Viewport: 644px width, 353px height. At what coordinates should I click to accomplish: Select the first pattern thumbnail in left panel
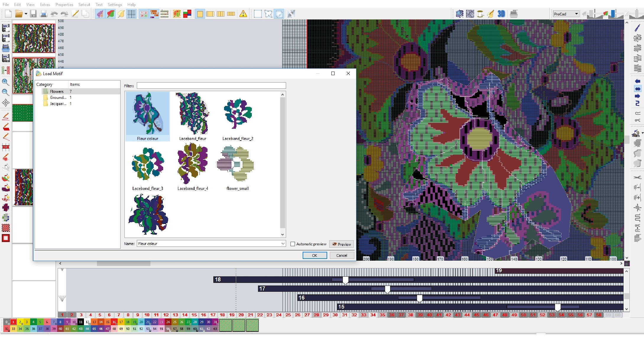tap(34, 38)
